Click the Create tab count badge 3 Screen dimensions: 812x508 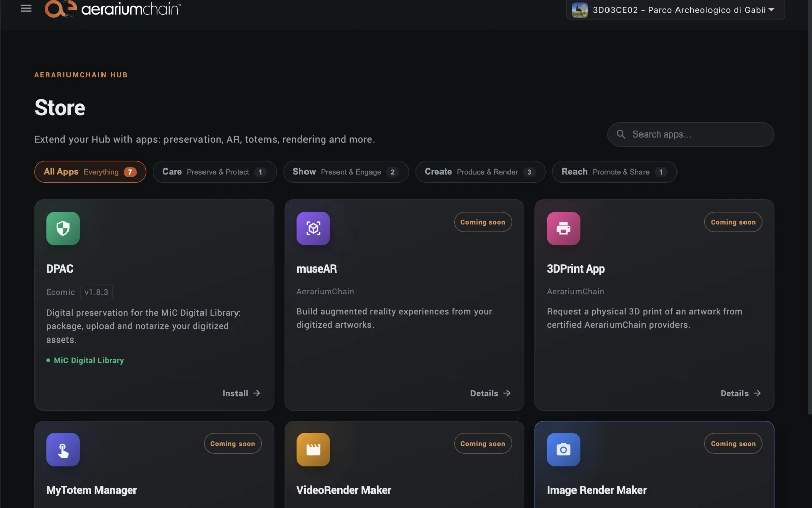point(529,172)
